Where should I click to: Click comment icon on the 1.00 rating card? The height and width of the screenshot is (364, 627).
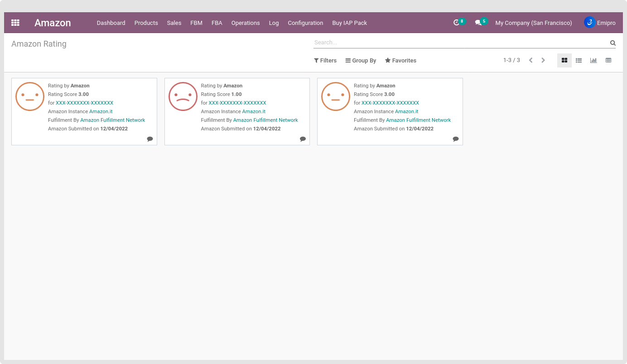click(x=303, y=139)
